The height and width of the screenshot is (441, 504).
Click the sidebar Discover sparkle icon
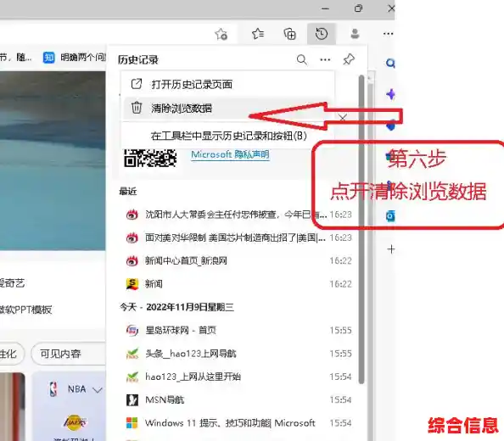(390, 94)
